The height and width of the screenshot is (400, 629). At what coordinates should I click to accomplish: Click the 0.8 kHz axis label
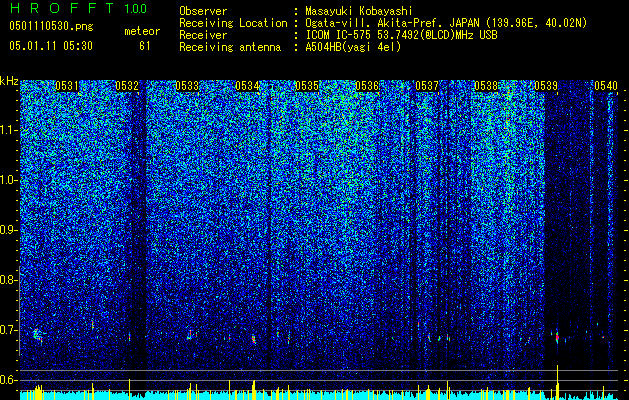8,280
